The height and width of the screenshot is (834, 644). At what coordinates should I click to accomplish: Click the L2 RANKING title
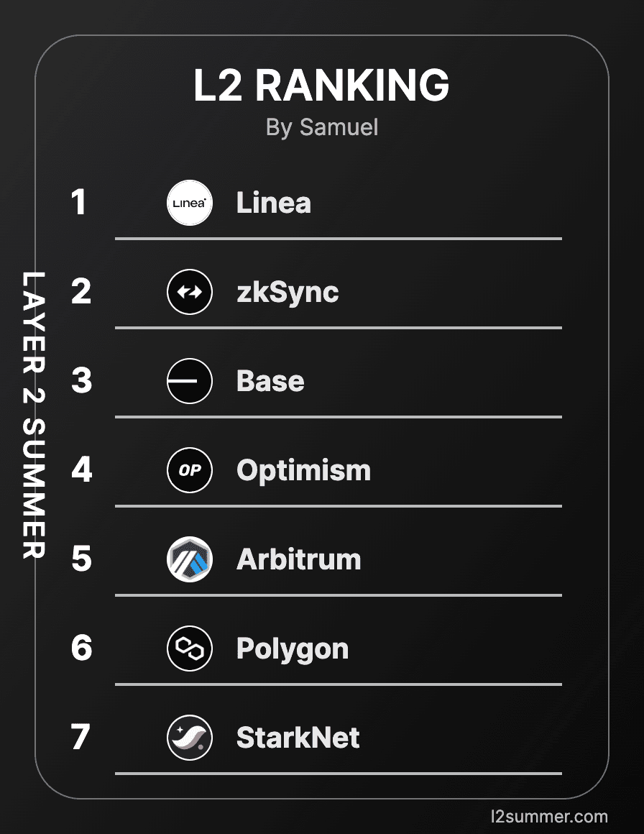tap(321, 86)
